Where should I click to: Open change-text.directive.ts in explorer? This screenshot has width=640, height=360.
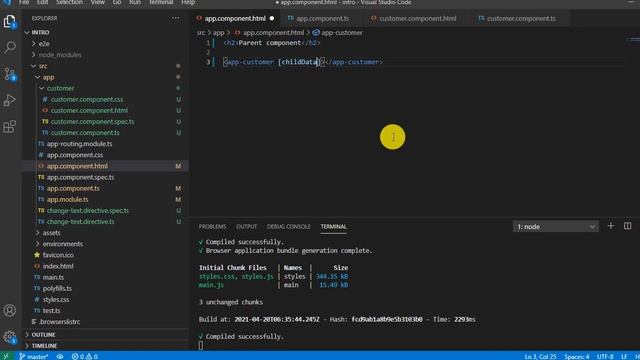point(80,222)
